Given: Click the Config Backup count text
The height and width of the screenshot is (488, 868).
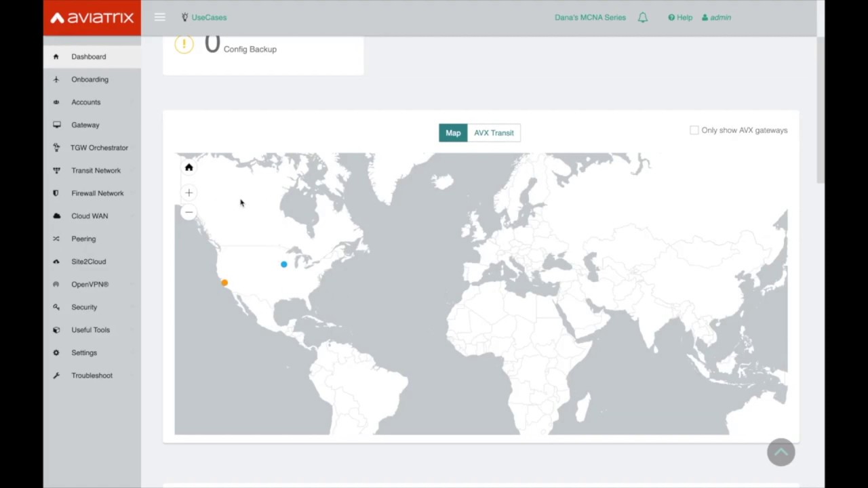Looking at the screenshot, I should [212, 45].
